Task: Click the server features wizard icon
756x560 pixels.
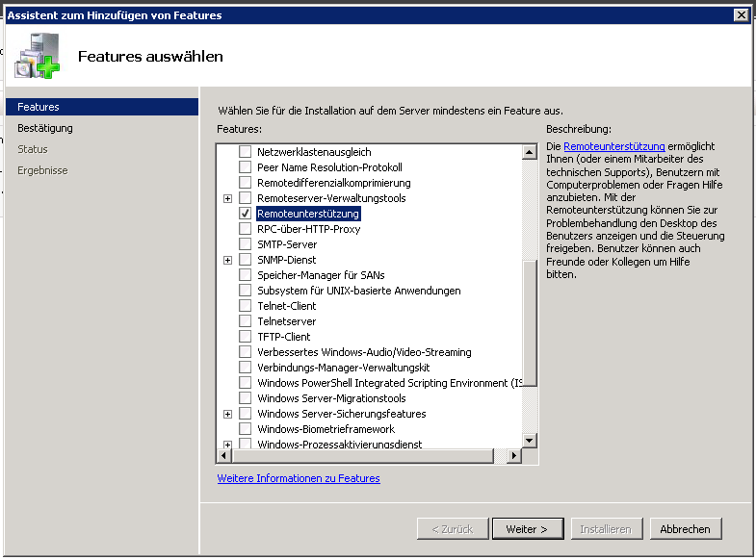Action: coord(37,57)
